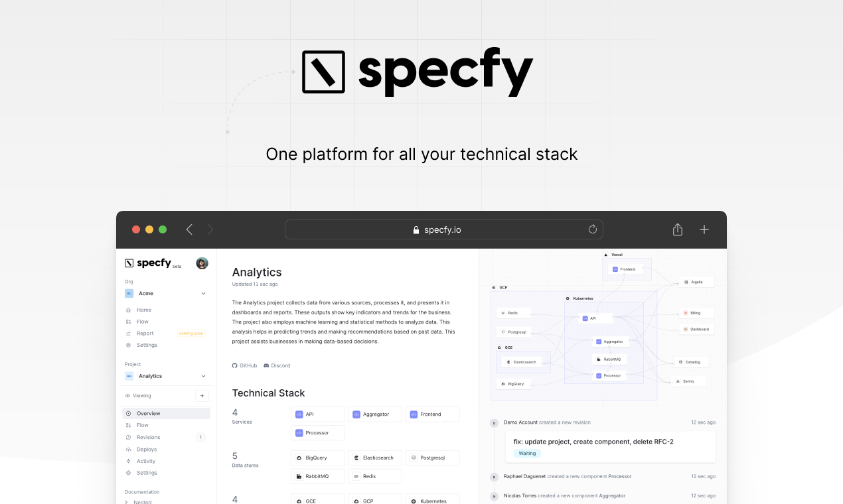Click the revisions count badge showing 1
Image resolution: width=843 pixels, height=504 pixels.
(201, 437)
